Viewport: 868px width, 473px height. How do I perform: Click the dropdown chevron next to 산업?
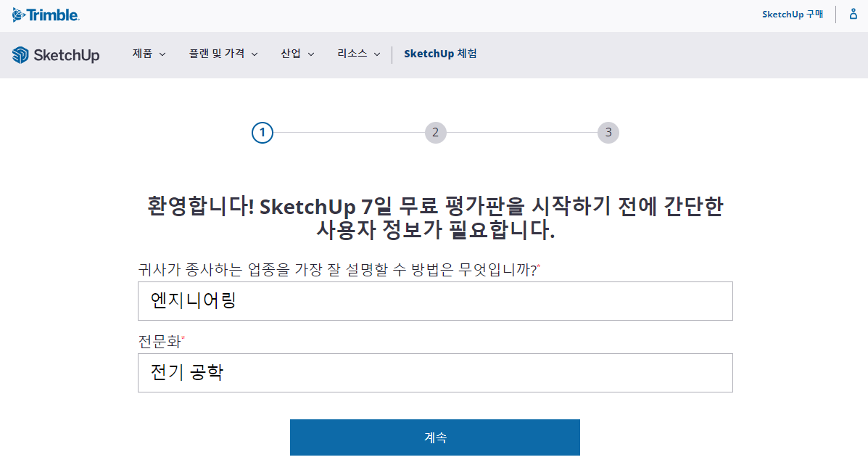[310, 54]
